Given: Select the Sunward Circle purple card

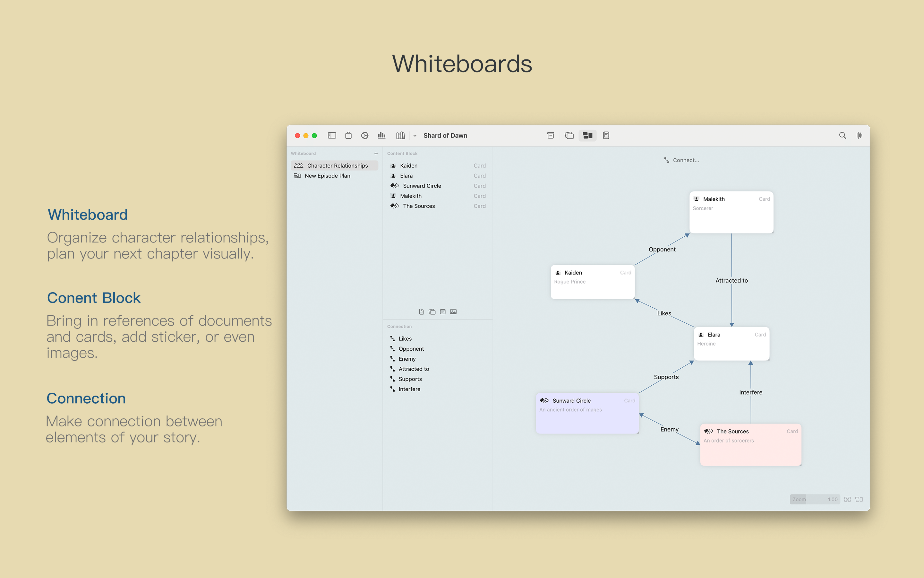Looking at the screenshot, I should click(587, 413).
